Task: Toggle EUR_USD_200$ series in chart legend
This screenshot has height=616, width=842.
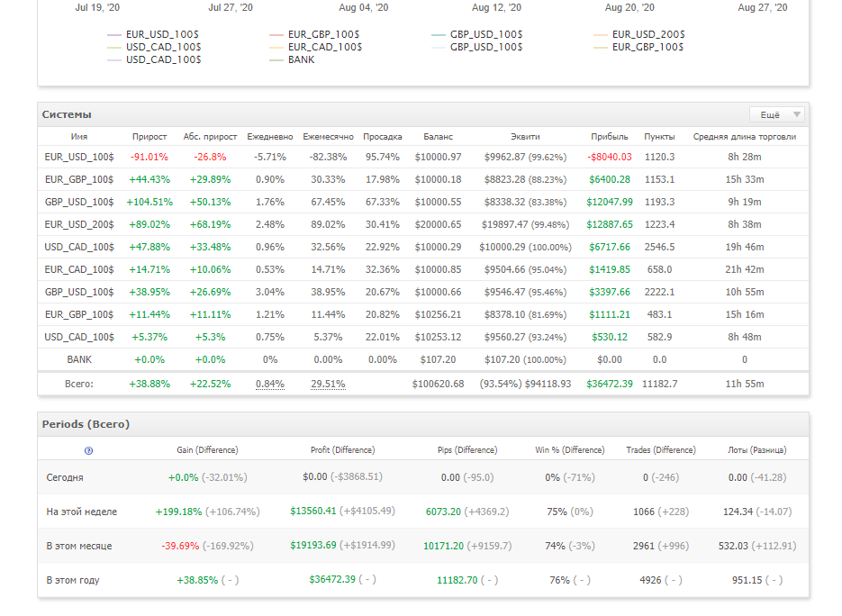Action: (648, 34)
